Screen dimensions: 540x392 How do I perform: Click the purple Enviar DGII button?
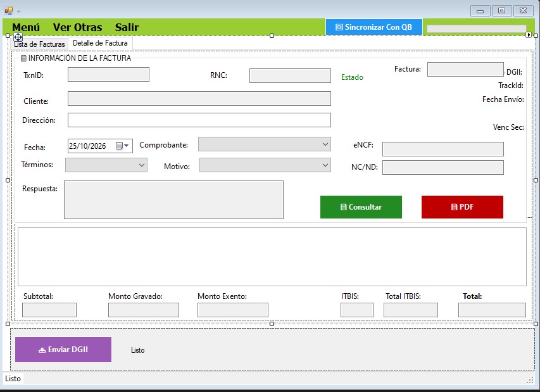63,350
